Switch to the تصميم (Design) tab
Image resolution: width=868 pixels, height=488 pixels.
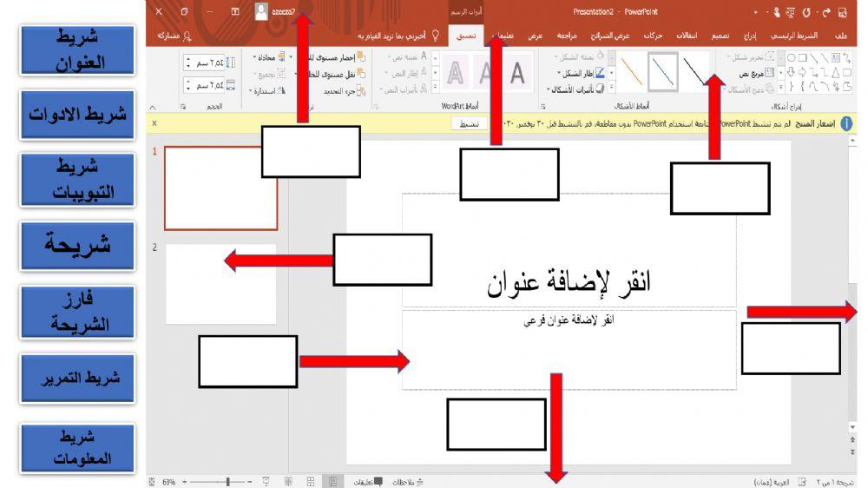pos(720,36)
